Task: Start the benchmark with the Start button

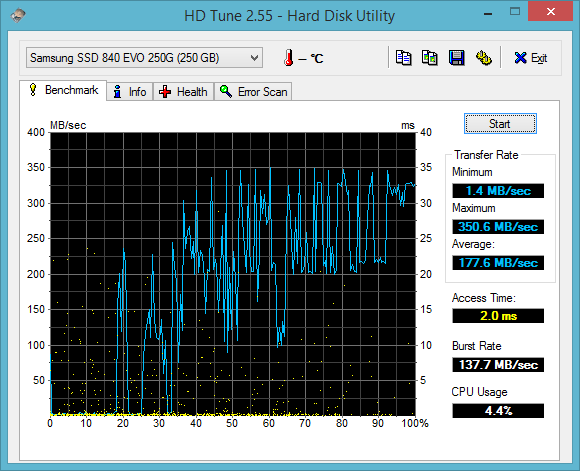Action: [x=500, y=124]
